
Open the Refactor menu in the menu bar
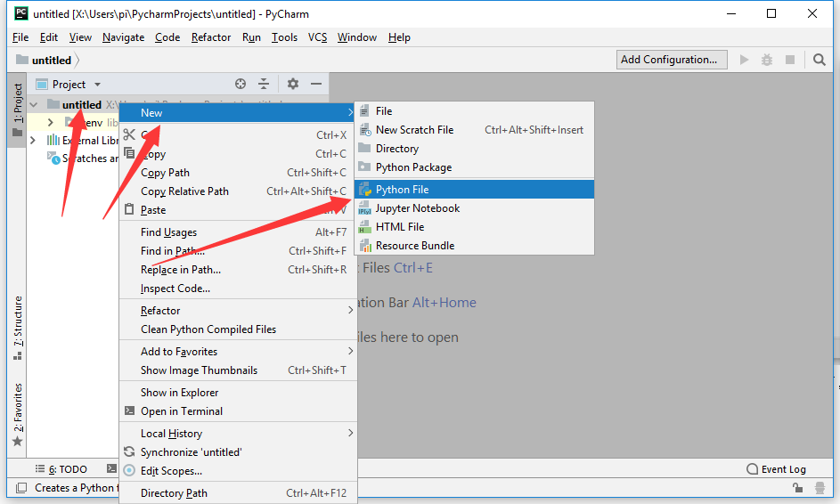[x=211, y=37]
